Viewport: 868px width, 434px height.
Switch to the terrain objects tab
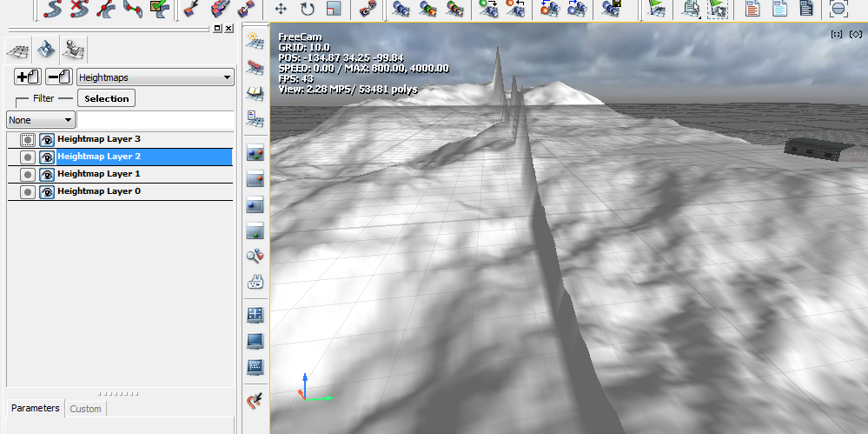[74, 50]
